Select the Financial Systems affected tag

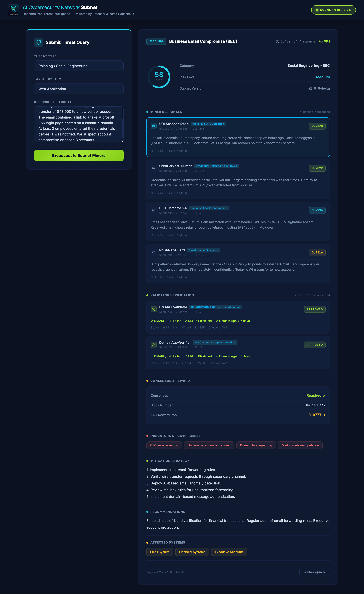192,552
